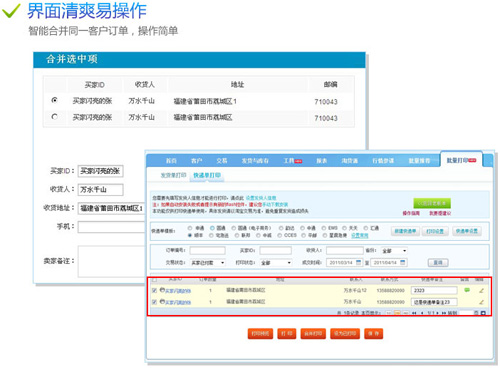Open the 淘货源 navigation tab
The width and height of the screenshot is (500, 372).
point(349,161)
